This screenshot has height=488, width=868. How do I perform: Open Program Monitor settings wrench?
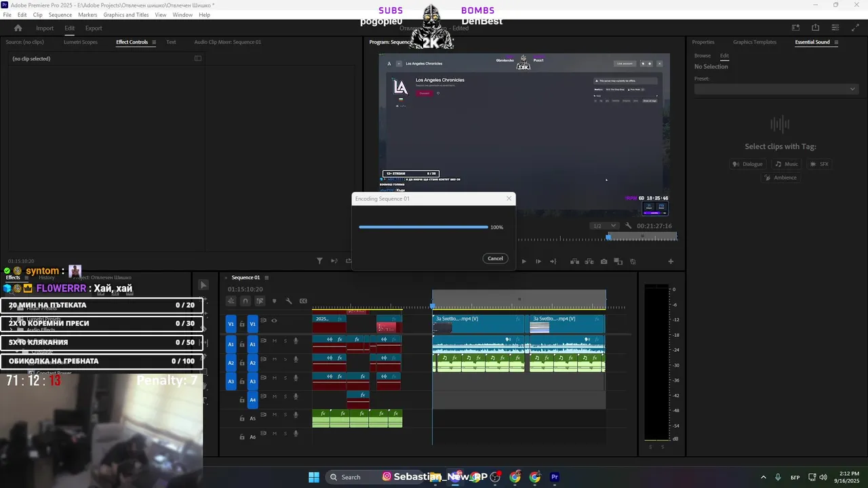pyautogui.click(x=629, y=226)
